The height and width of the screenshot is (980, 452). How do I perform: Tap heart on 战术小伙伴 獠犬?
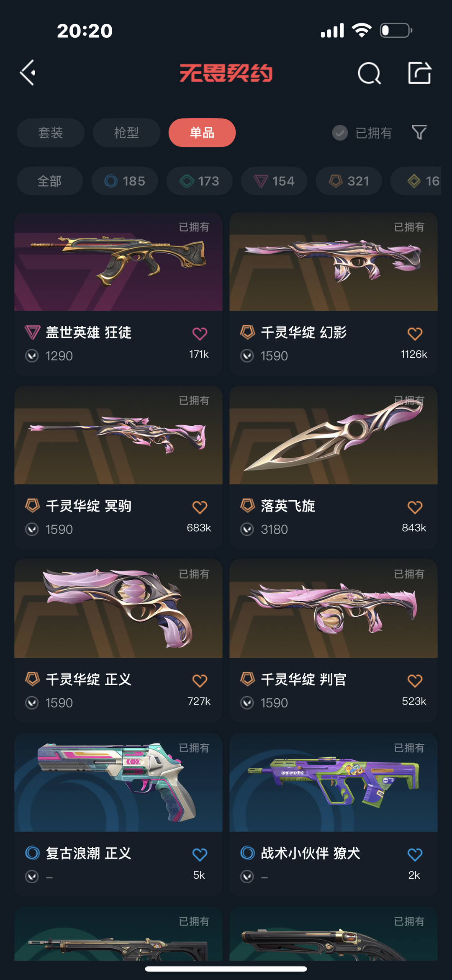coord(415,854)
